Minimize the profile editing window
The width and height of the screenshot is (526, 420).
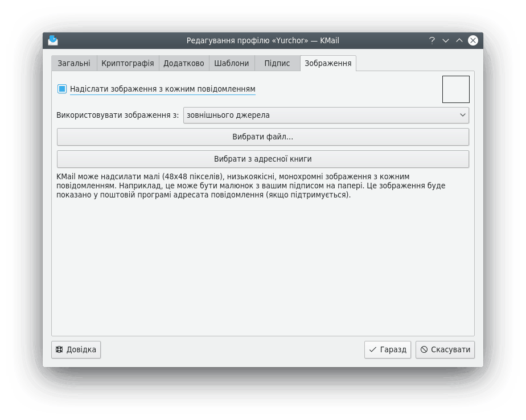point(446,40)
